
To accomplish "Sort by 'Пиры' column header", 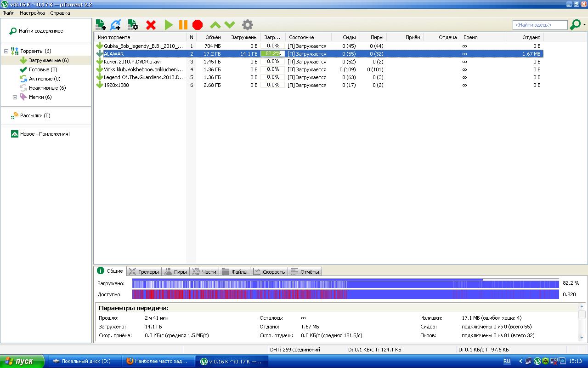I will (373, 37).
